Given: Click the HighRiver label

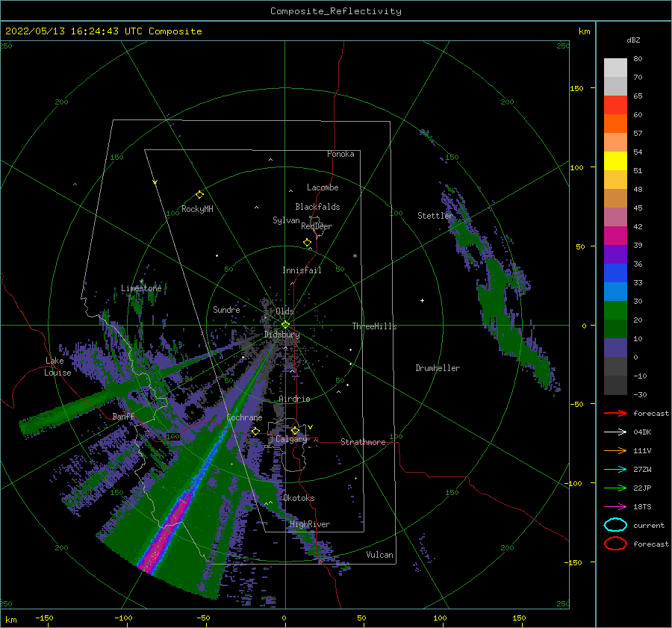Looking at the screenshot, I should click(310, 524).
